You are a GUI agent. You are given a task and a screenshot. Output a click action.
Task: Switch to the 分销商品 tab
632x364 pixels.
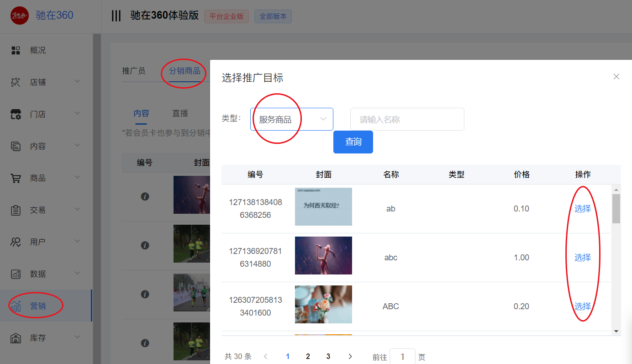[184, 71]
